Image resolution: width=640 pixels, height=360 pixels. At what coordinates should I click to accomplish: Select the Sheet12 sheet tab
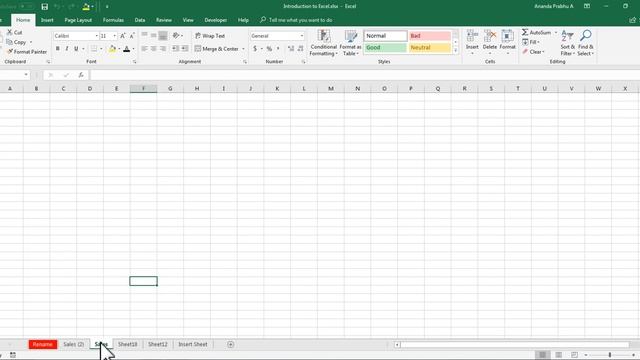[x=158, y=344]
